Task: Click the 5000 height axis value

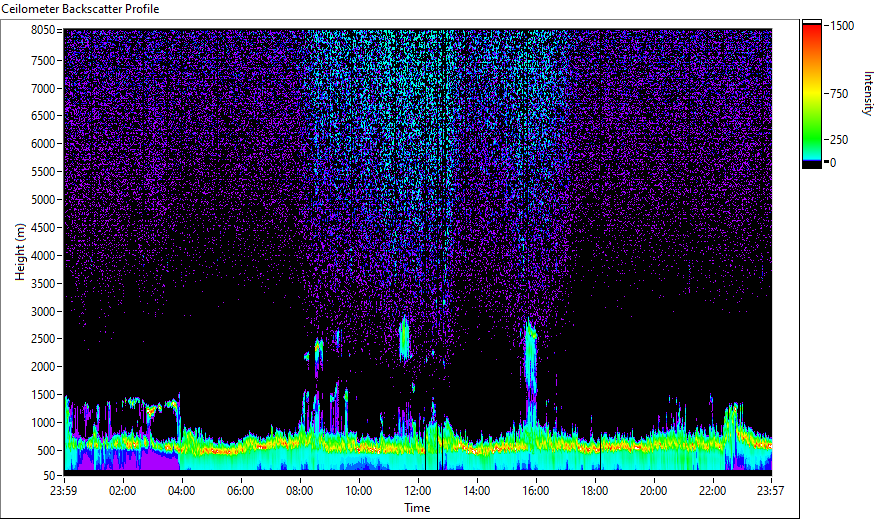Action: tap(43, 200)
